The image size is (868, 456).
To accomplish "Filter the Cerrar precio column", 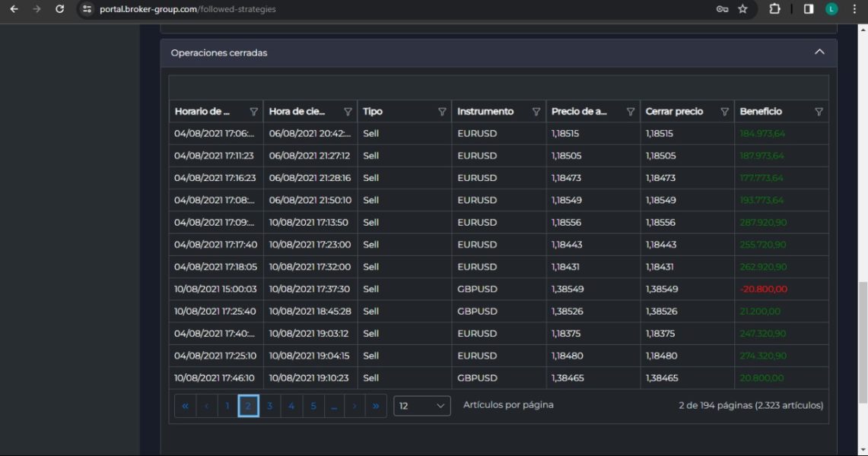I will click(724, 112).
